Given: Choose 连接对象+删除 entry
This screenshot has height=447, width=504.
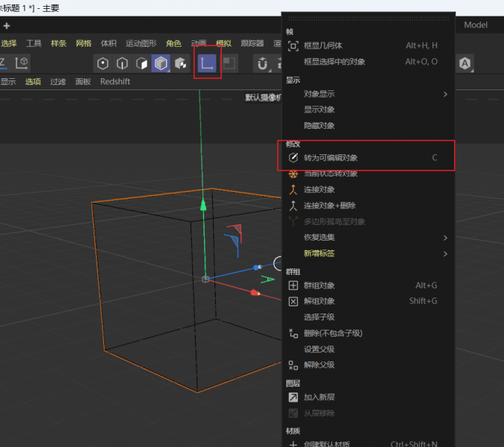Looking at the screenshot, I should 369,206.
